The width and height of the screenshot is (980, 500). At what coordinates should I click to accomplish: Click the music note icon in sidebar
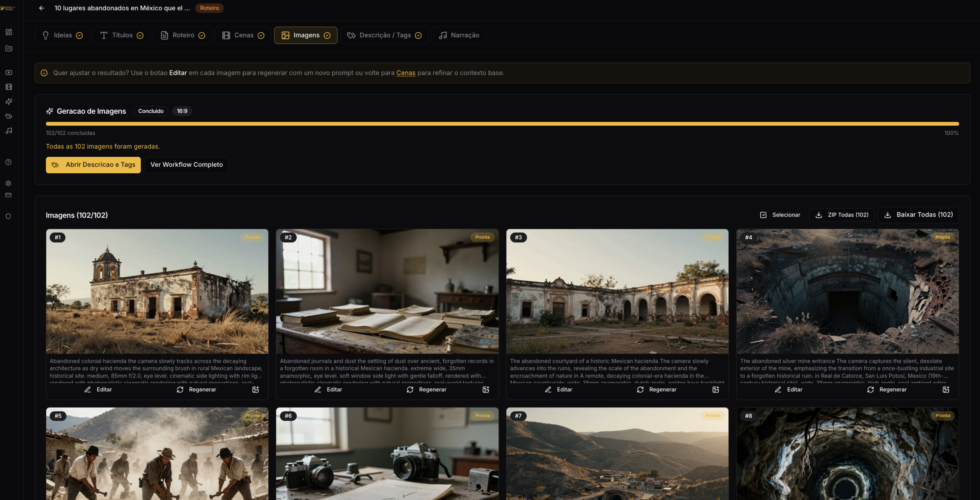point(9,131)
